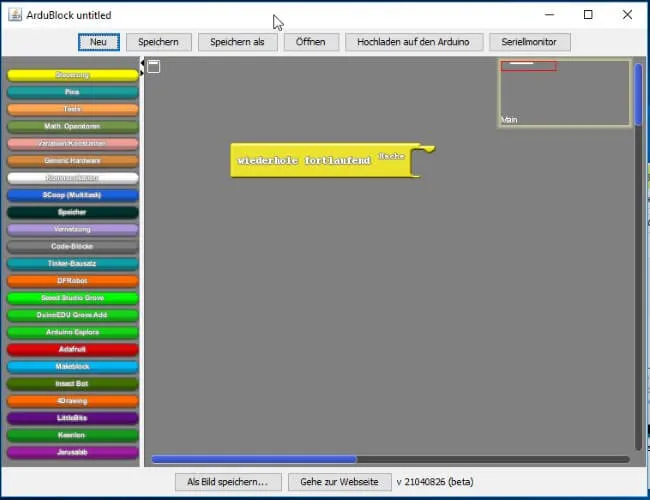Screen dimensions: 650x500
Task: Follow the 'Gehe zur Webseite' button
Action: click(340, 482)
